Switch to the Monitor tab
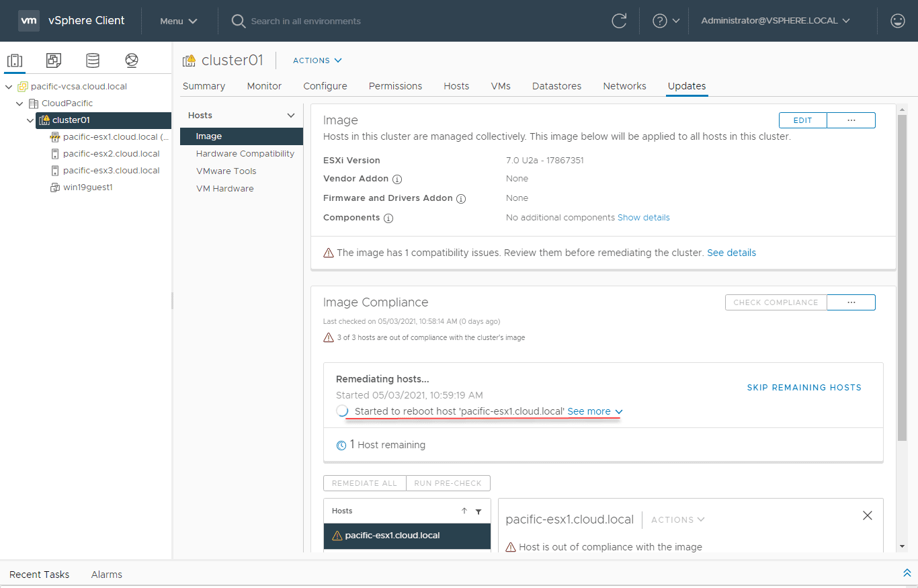The image size is (918, 588). [x=264, y=86]
